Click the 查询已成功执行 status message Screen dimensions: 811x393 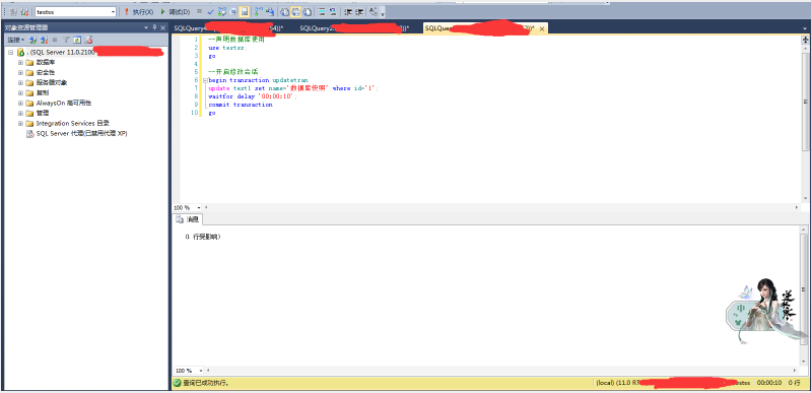[x=206, y=383]
